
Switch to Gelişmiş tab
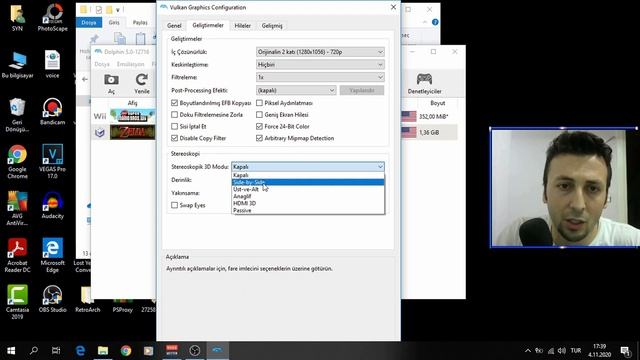coord(272,25)
